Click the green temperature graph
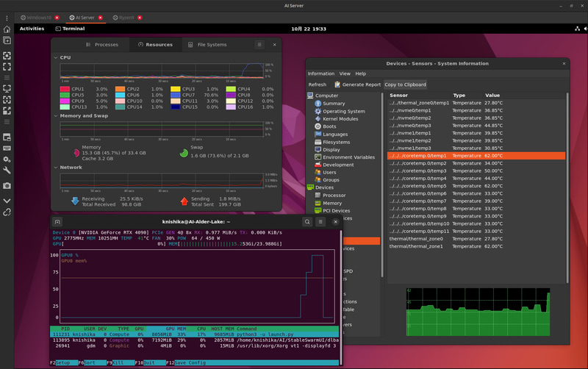The width and height of the screenshot is (588, 369). click(x=478, y=312)
